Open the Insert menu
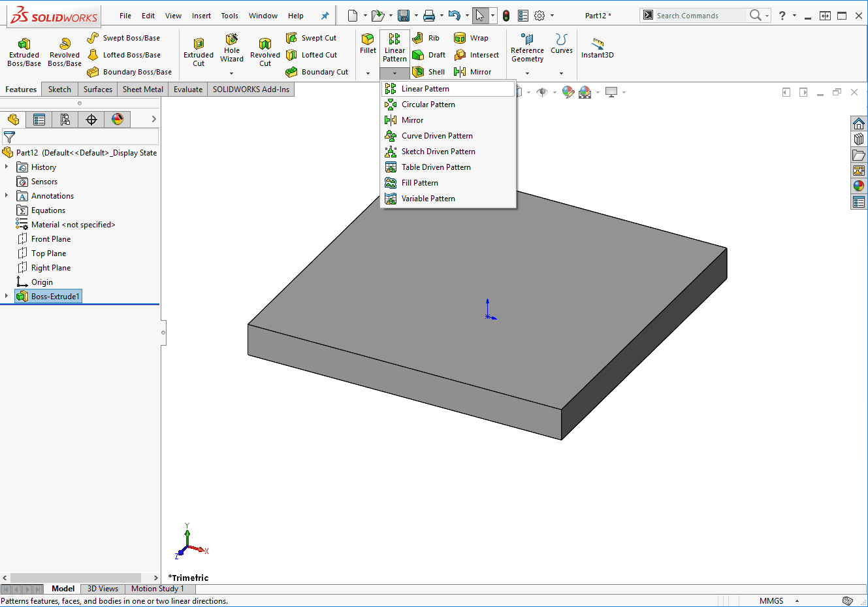Viewport: 868px width, 607px height. (x=201, y=16)
